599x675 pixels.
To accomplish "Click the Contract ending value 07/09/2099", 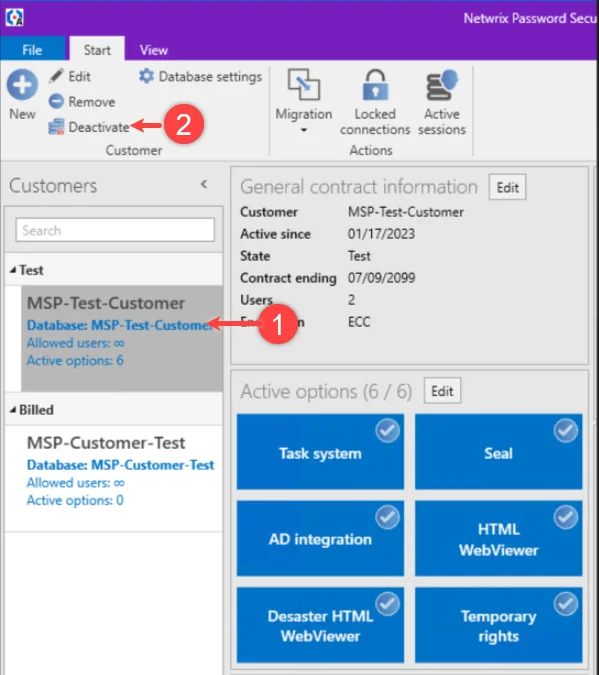I will [381, 278].
